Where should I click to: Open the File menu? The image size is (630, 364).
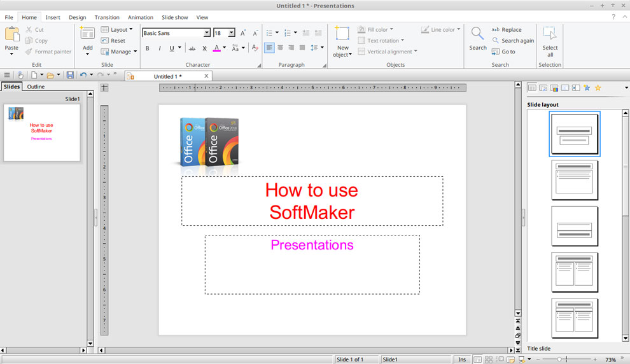(9, 17)
